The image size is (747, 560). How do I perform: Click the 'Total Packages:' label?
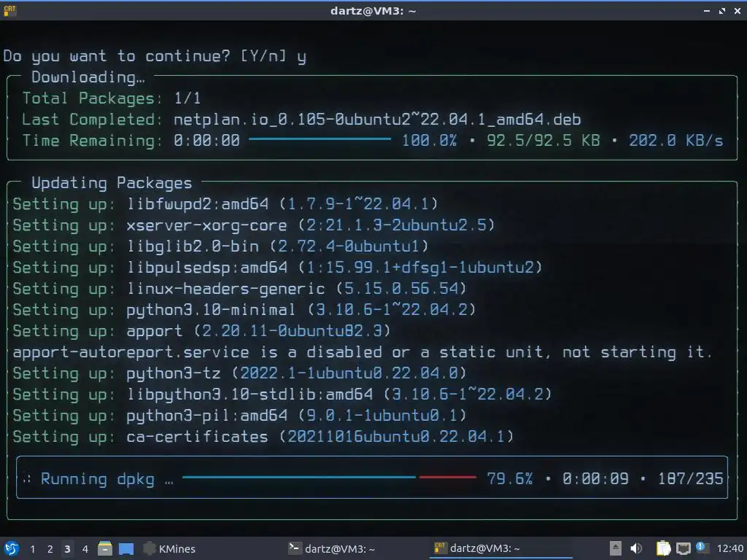click(92, 98)
